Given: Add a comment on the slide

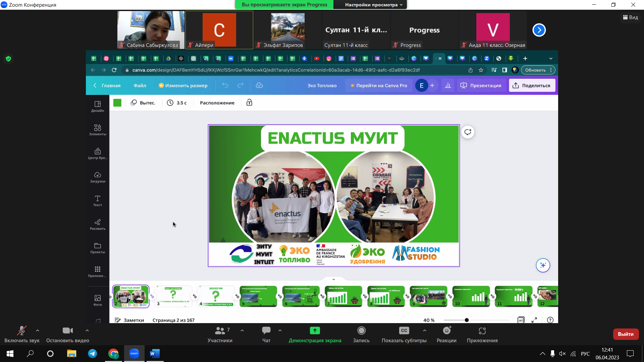Looking at the screenshot, I should click(468, 132).
